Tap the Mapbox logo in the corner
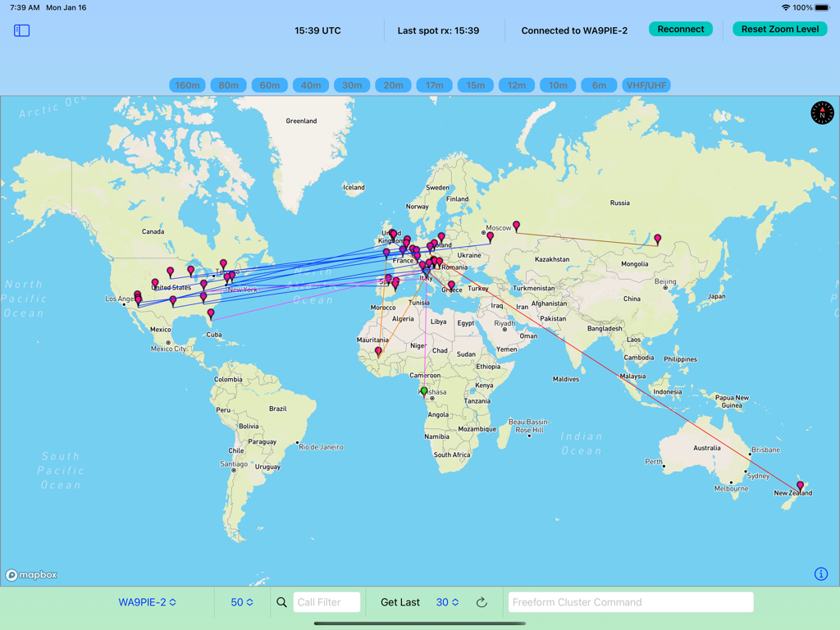This screenshot has width=840, height=630. [30, 574]
